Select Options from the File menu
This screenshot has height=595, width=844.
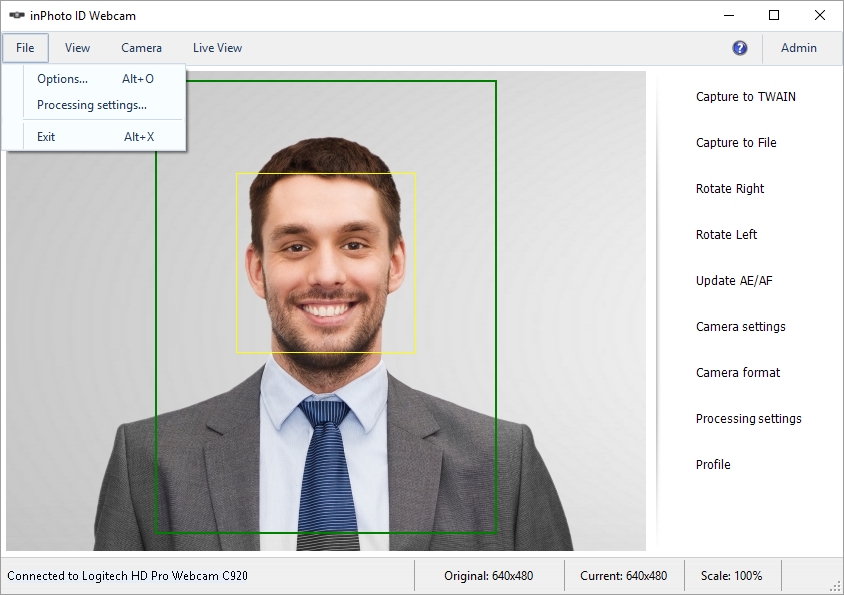62,79
